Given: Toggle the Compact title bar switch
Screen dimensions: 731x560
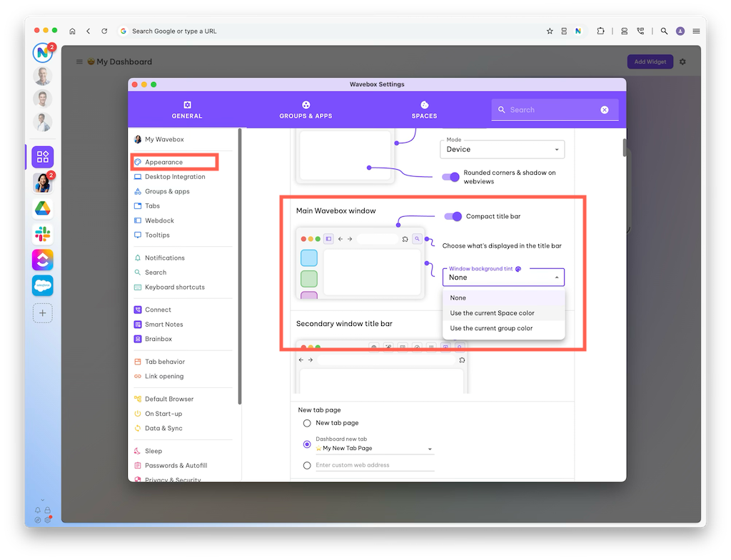Looking at the screenshot, I should point(453,216).
